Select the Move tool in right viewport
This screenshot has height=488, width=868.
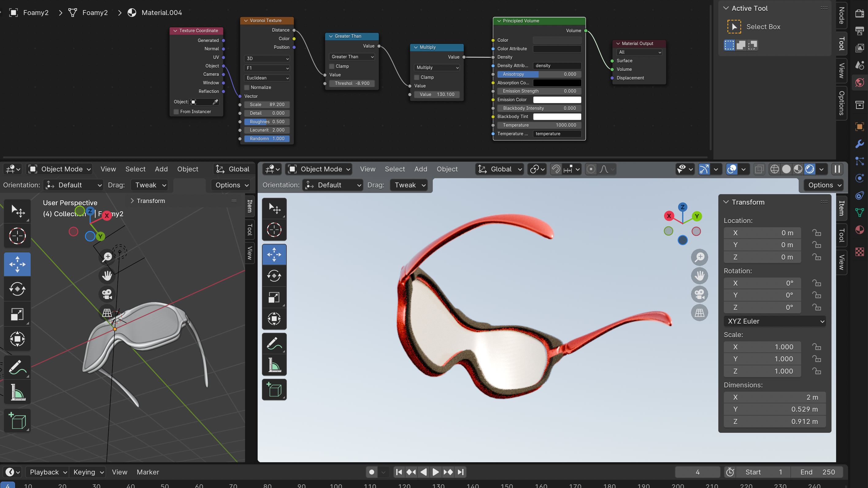[x=274, y=255]
